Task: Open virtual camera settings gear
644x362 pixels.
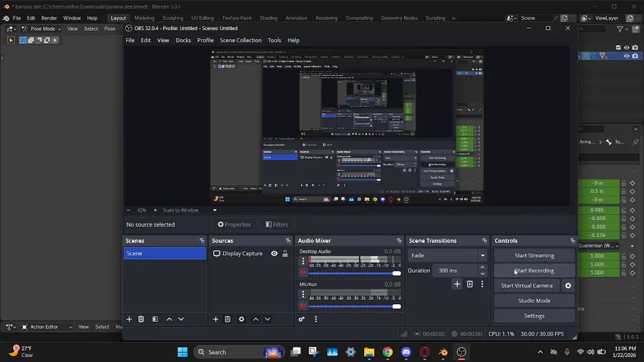Action: coord(568,285)
